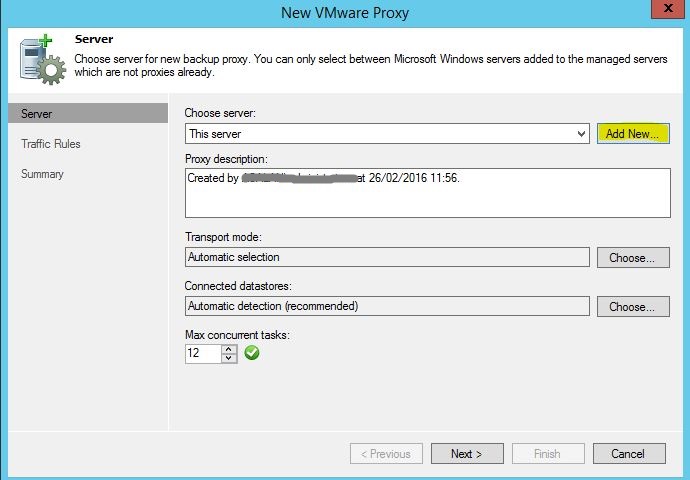This screenshot has height=480, width=690.
Task: Click Choose... next to Transport mode
Action: [633, 257]
